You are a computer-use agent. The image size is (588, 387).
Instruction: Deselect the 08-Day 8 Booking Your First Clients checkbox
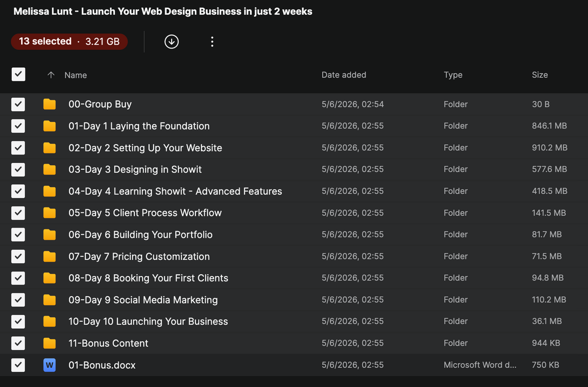(18, 278)
